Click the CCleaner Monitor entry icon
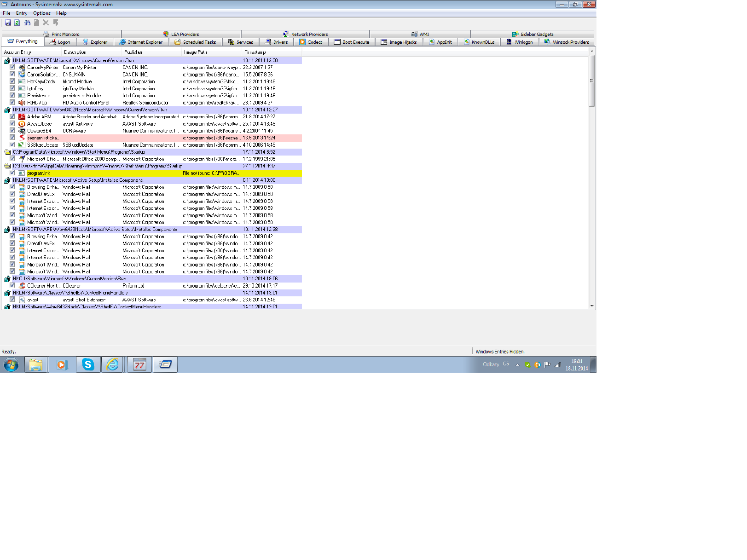The width and height of the screenshot is (747, 560). pos(22,286)
